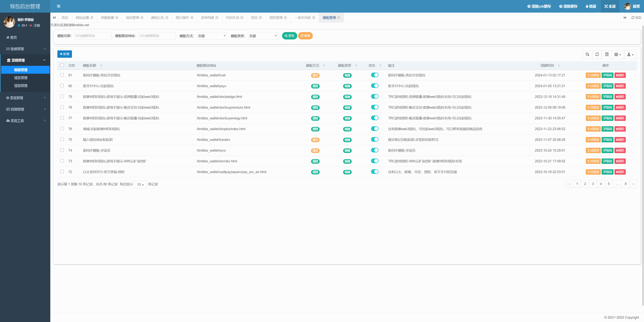Click the 模板名称 search input
Screen dimensions: 644x322
(93, 36)
